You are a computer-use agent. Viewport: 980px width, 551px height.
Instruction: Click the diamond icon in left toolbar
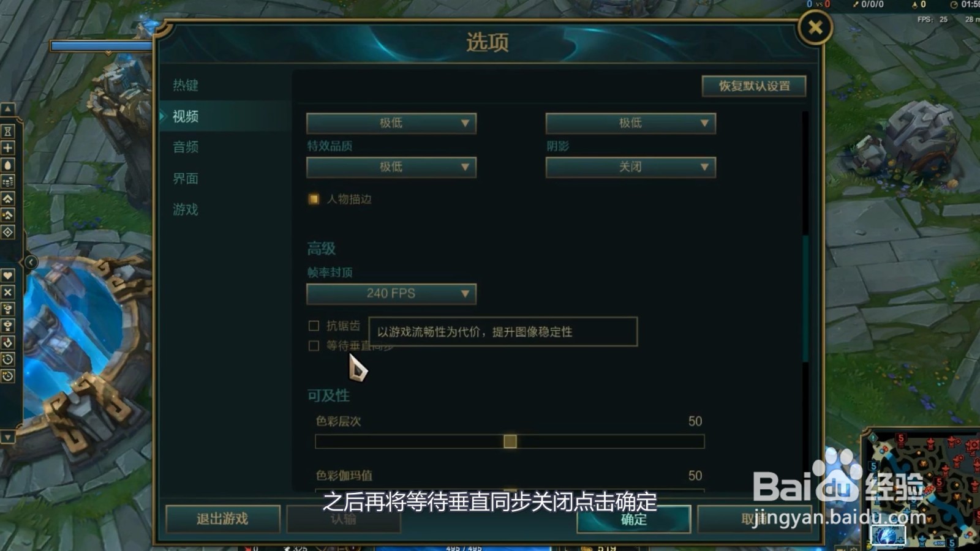[x=7, y=232]
